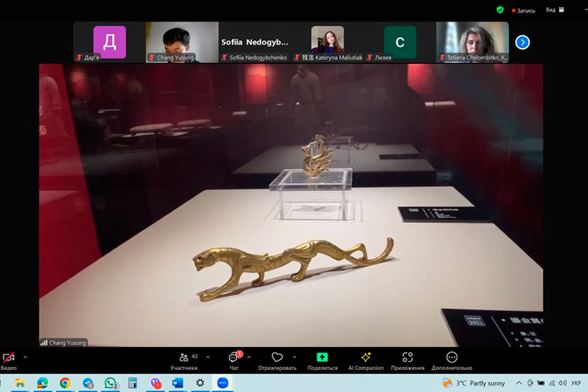This screenshot has height=392, width=588.
Task: Expand the Participants options arrow
Action: click(x=208, y=357)
